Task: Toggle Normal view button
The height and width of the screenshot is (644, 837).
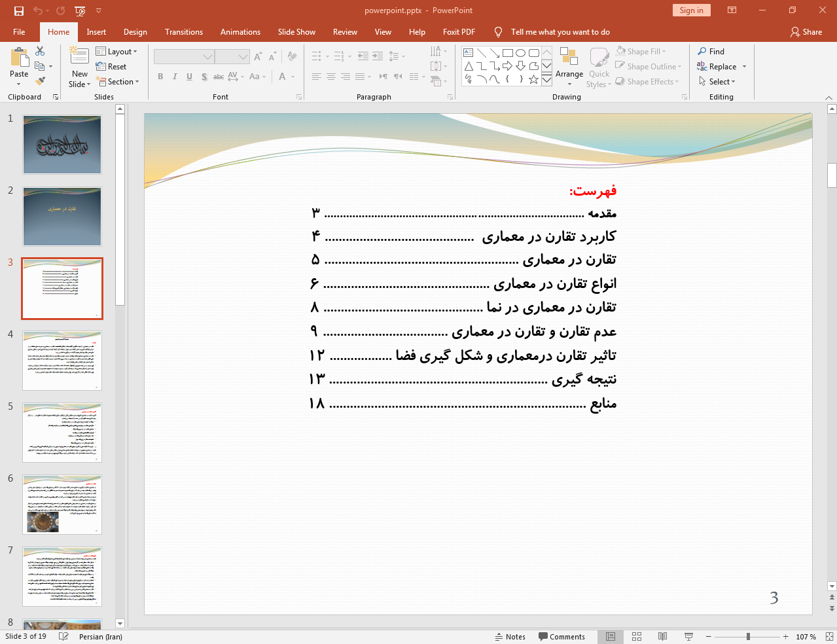Action: (610, 637)
